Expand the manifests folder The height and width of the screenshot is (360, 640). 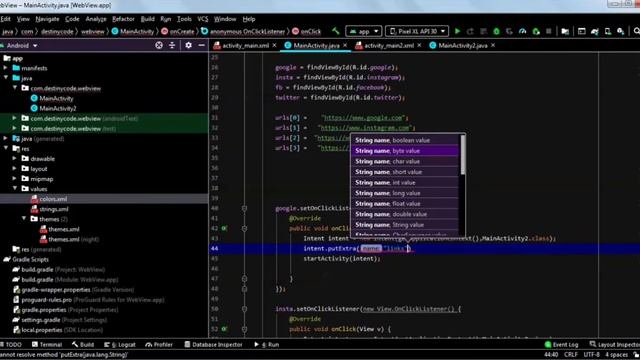click(x=6, y=68)
